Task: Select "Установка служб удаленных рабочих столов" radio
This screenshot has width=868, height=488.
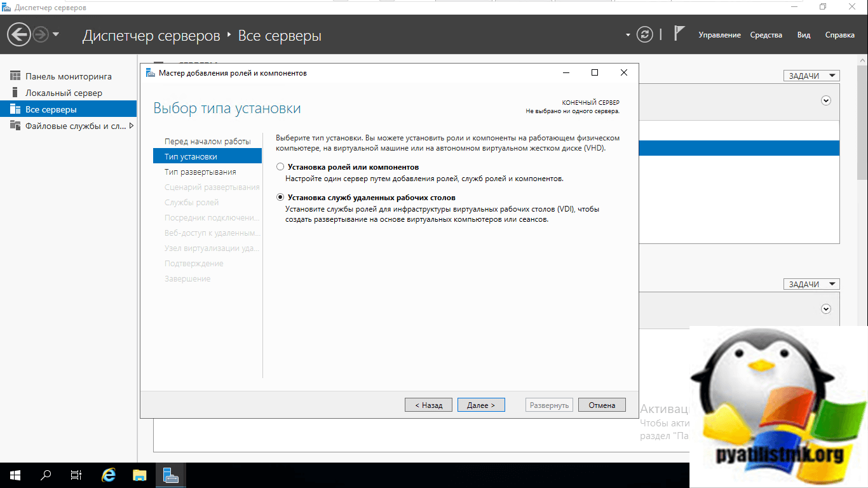Action: [x=280, y=198]
